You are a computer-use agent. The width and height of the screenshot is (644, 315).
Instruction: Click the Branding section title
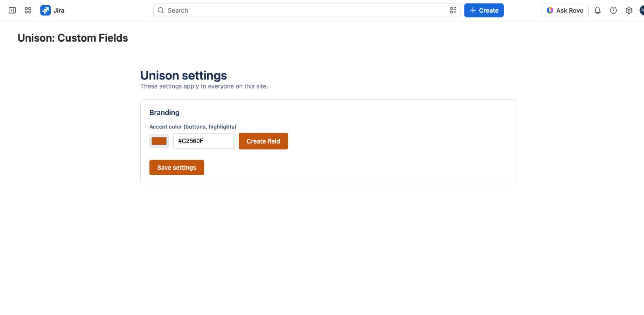[164, 113]
